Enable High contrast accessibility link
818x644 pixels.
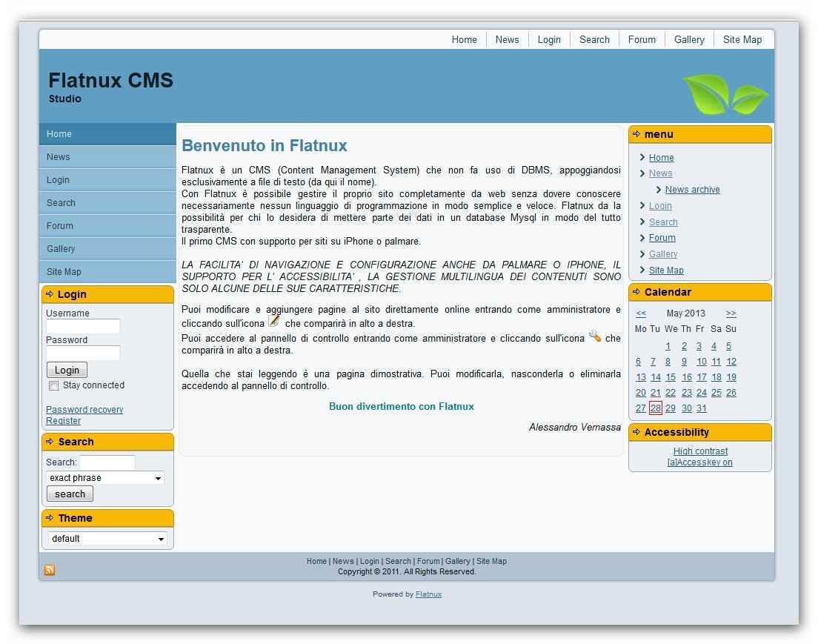pos(700,451)
